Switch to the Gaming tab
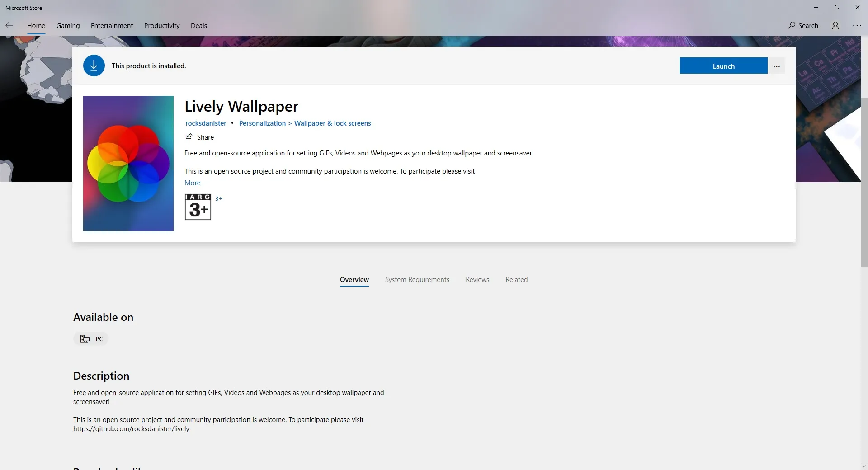Image resolution: width=868 pixels, height=470 pixels. click(68, 26)
